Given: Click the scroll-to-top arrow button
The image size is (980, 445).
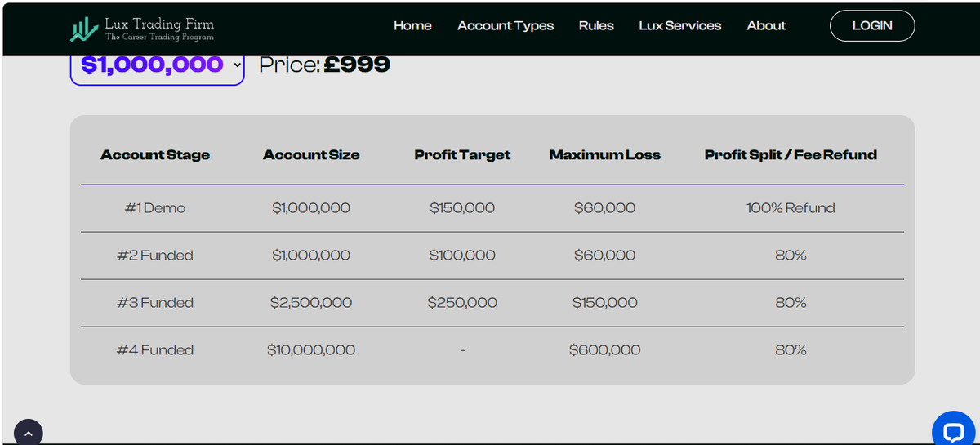Looking at the screenshot, I should (28, 433).
